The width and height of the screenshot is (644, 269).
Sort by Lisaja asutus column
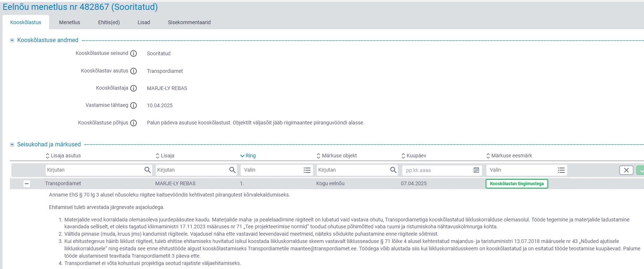click(x=63, y=156)
